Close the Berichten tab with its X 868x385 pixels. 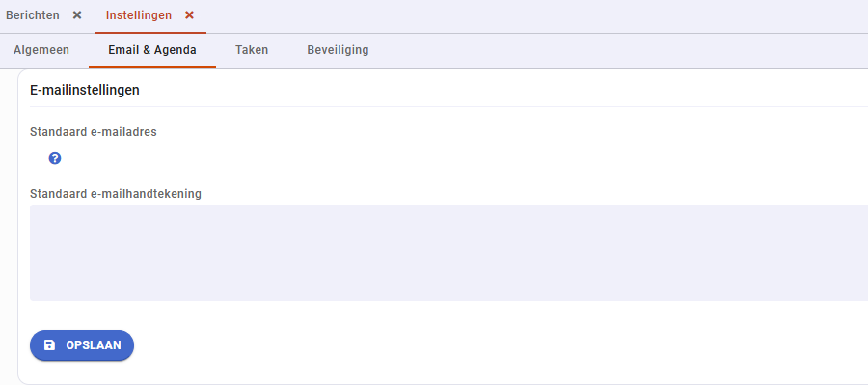77,15
